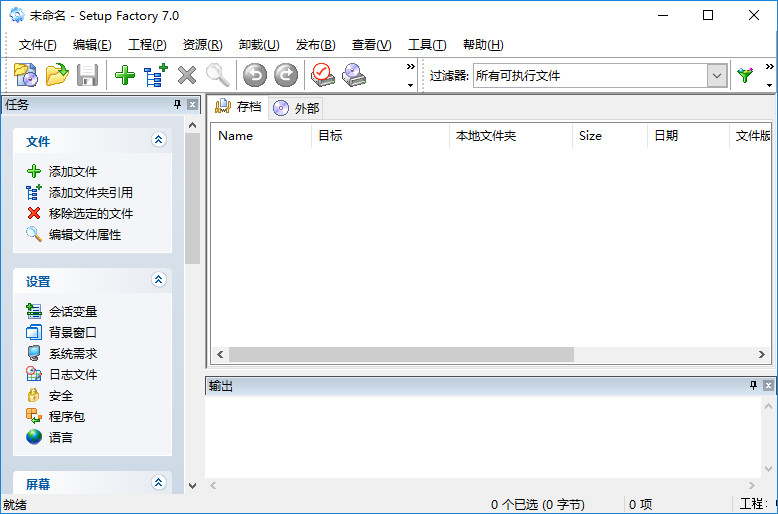Image resolution: width=778 pixels, height=514 pixels.
Task: Click the magnifier File Properties toolbar icon
Action: click(218, 75)
